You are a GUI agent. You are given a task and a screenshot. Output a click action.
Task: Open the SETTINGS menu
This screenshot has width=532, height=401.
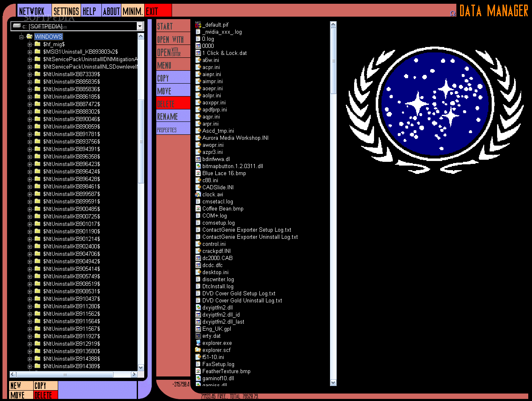click(x=66, y=11)
